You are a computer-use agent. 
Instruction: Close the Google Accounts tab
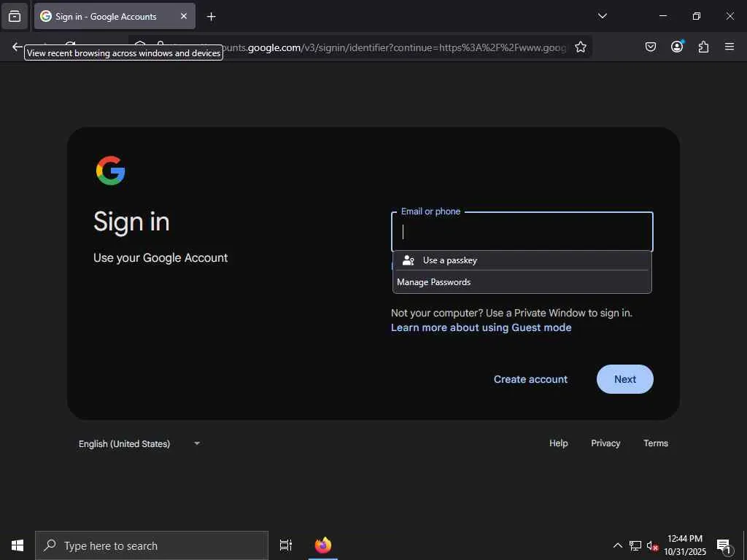(x=183, y=16)
